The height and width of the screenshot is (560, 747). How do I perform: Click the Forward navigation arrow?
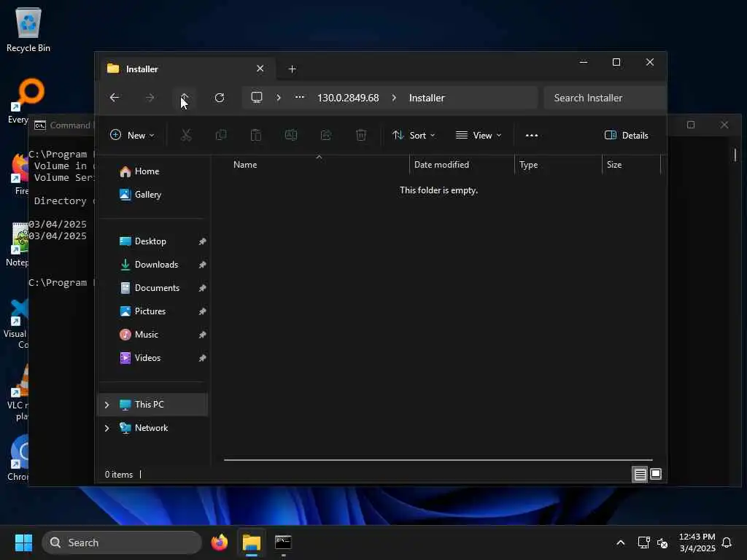coord(150,98)
